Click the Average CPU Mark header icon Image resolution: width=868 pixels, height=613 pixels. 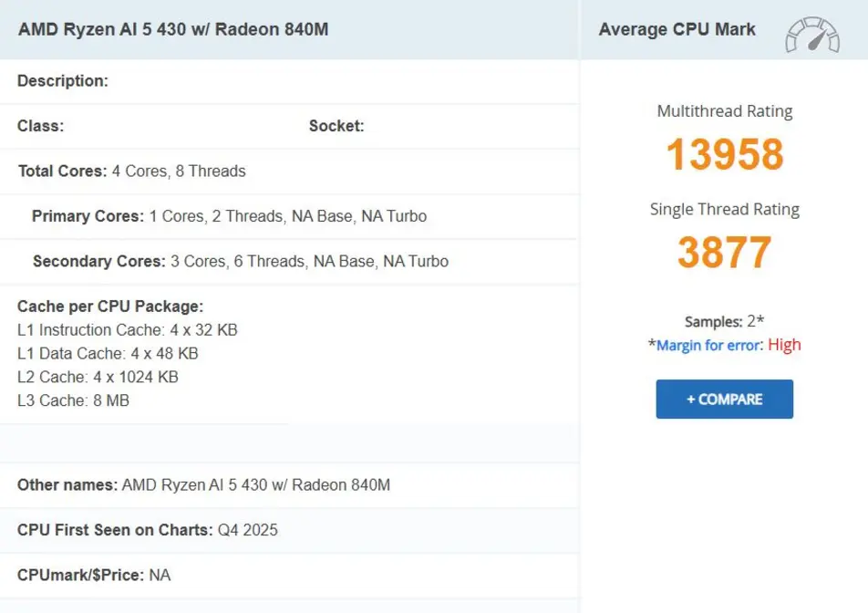coord(811,33)
